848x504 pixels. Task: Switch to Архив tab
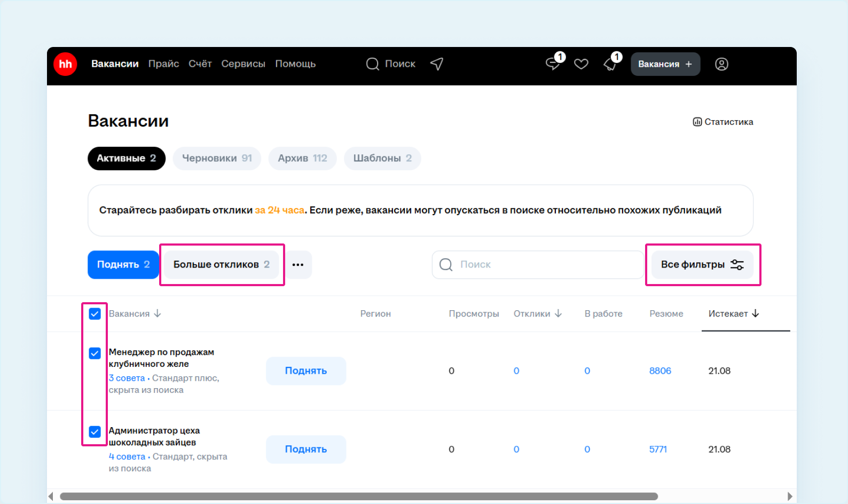point(302,159)
